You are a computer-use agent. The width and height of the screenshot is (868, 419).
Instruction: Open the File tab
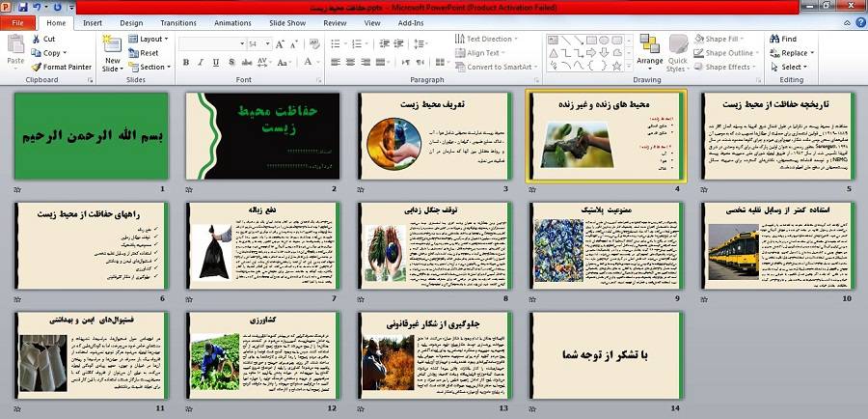[x=17, y=23]
